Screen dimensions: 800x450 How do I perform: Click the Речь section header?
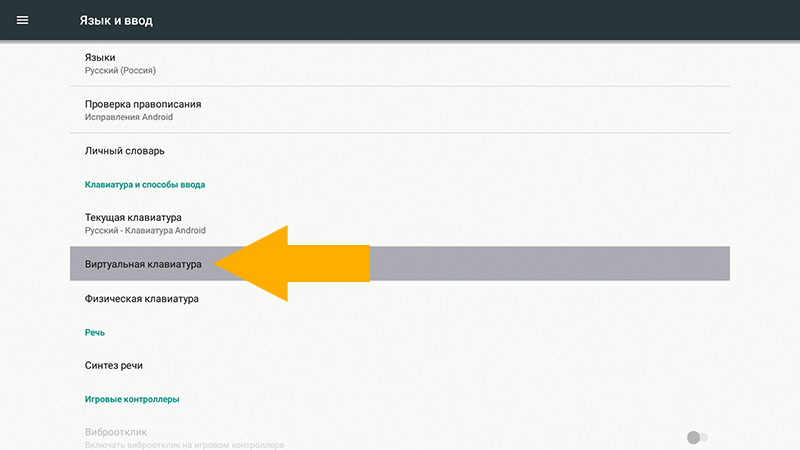point(95,332)
